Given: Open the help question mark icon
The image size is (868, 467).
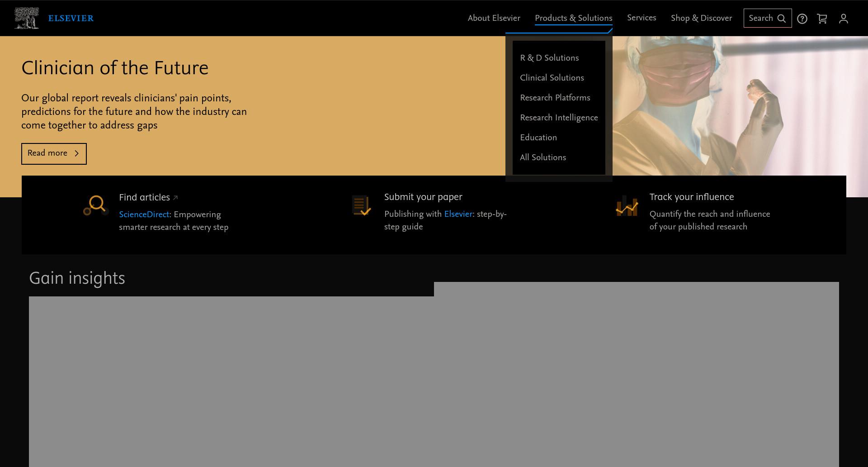Looking at the screenshot, I should tap(802, 19).
